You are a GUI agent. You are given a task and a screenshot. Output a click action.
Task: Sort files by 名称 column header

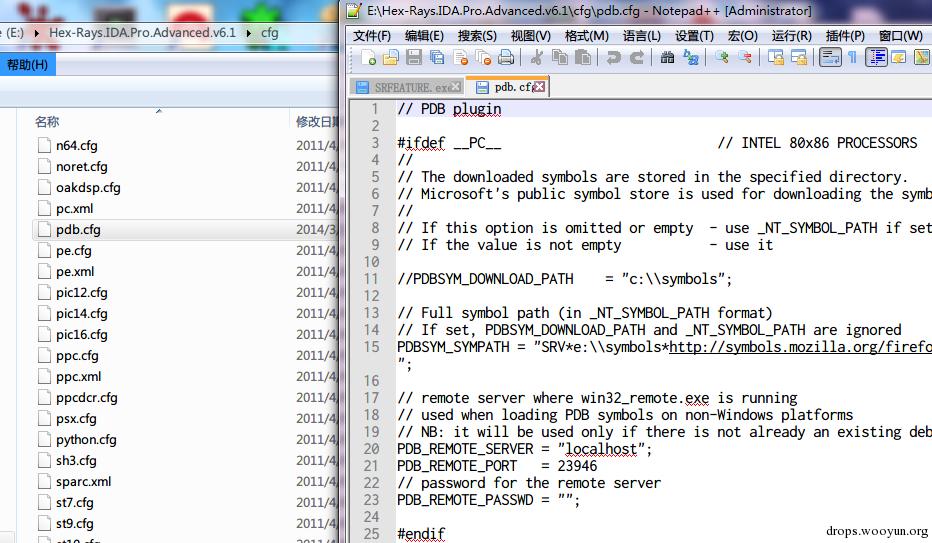click(x=47, y=122)
